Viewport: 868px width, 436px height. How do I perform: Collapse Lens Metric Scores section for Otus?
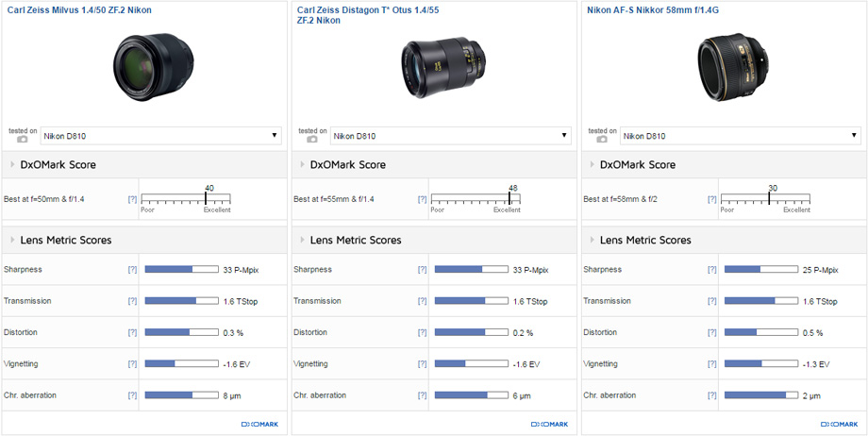302,241
